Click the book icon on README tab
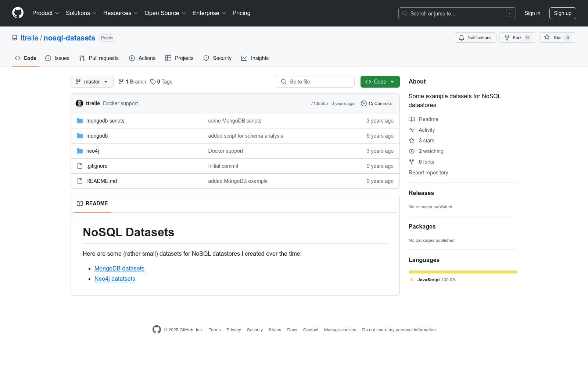 coord(80,204)
